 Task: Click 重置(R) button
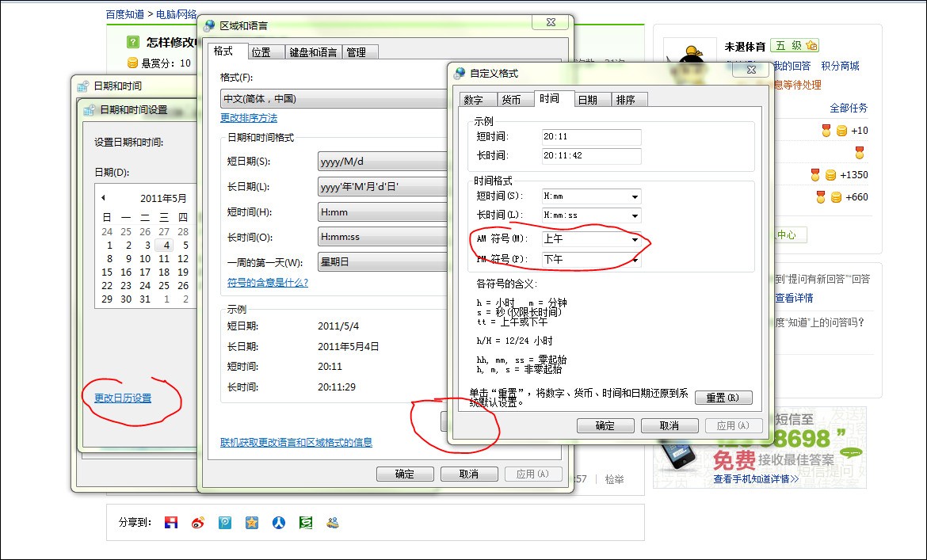point(723,398)
